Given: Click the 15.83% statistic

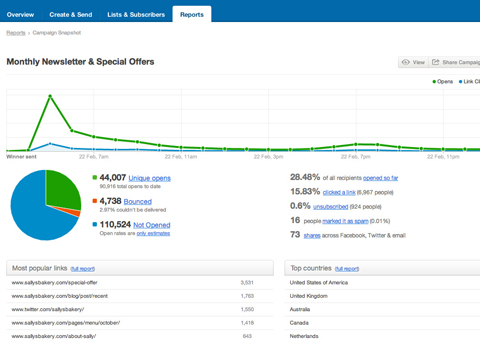Looking at the screenshot, I should (x=305, y=191).
